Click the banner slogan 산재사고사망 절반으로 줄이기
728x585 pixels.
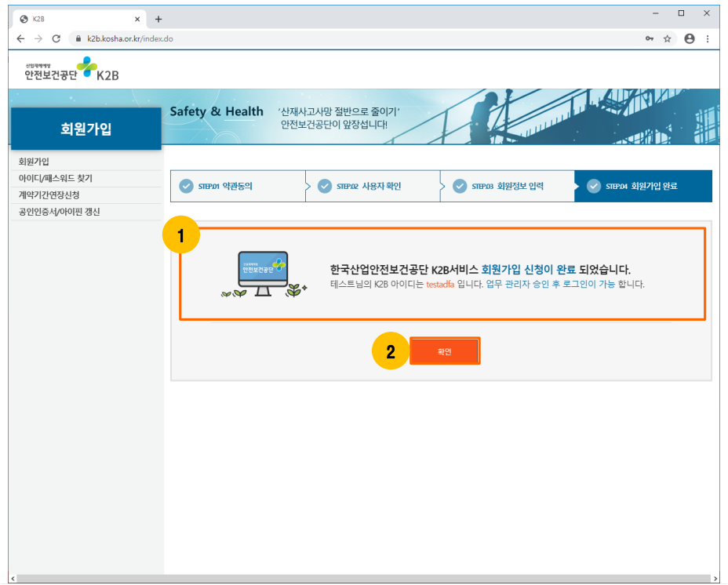(339, 111)
